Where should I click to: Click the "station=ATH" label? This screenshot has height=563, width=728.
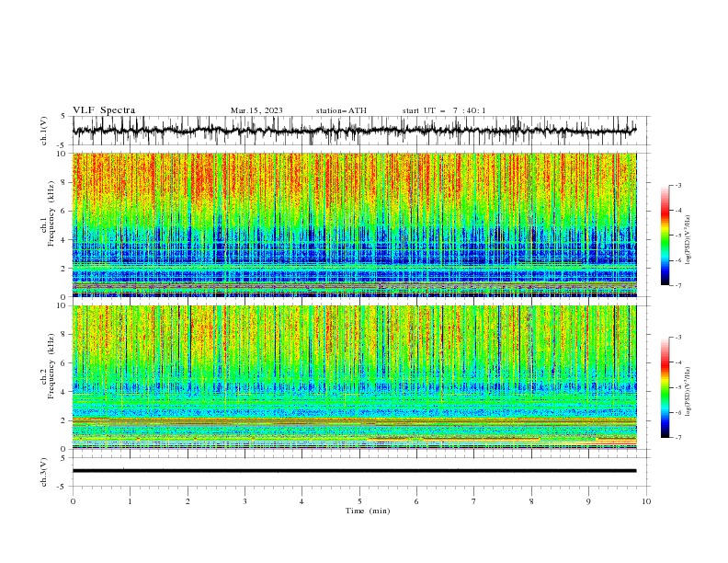pos(341,110)
